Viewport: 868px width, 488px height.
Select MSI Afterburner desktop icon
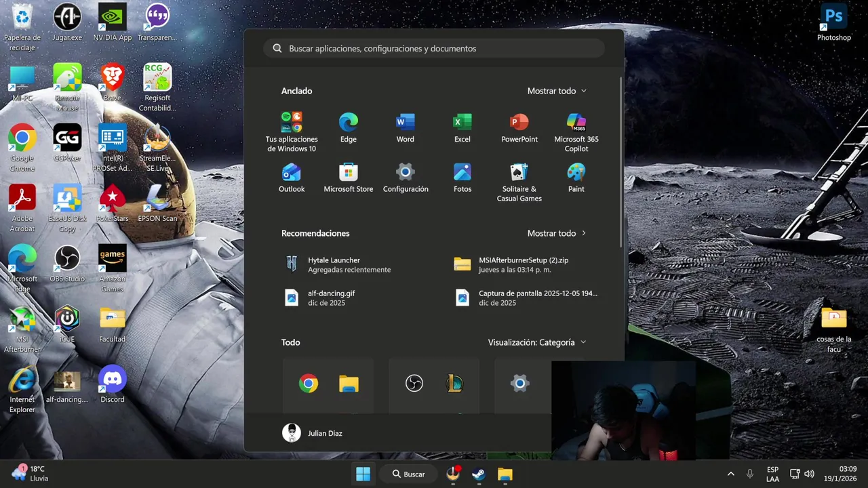(x=22, y=329)
